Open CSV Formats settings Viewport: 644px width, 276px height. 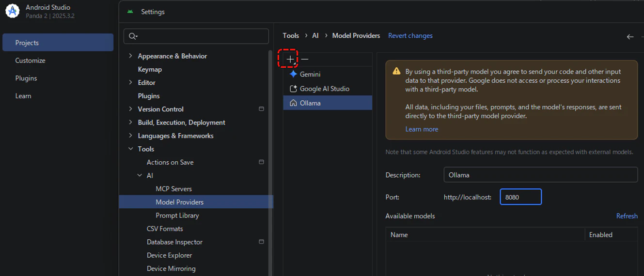[165, 229]
